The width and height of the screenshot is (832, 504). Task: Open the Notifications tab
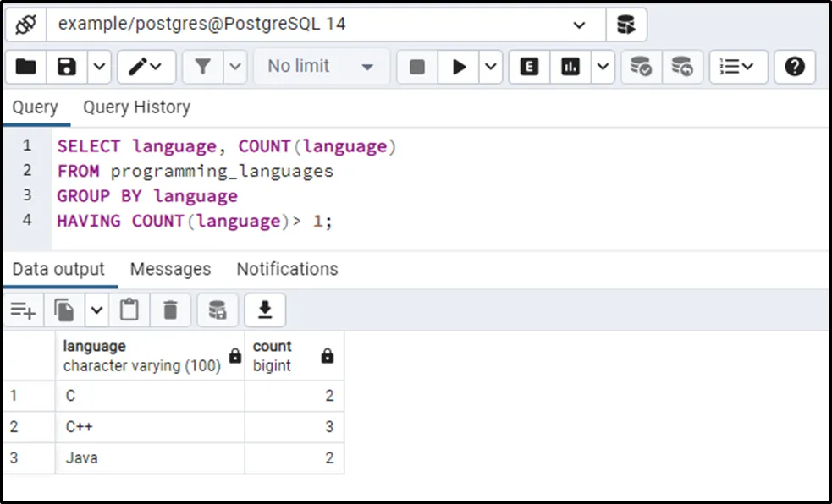coord(287,269)
